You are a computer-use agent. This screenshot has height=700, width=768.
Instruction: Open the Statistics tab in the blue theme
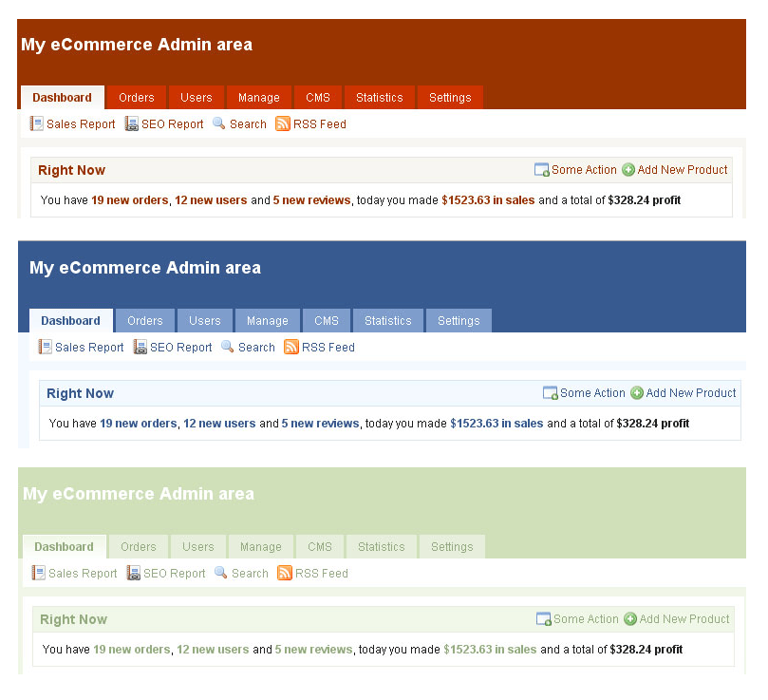[x=387, y=320]
